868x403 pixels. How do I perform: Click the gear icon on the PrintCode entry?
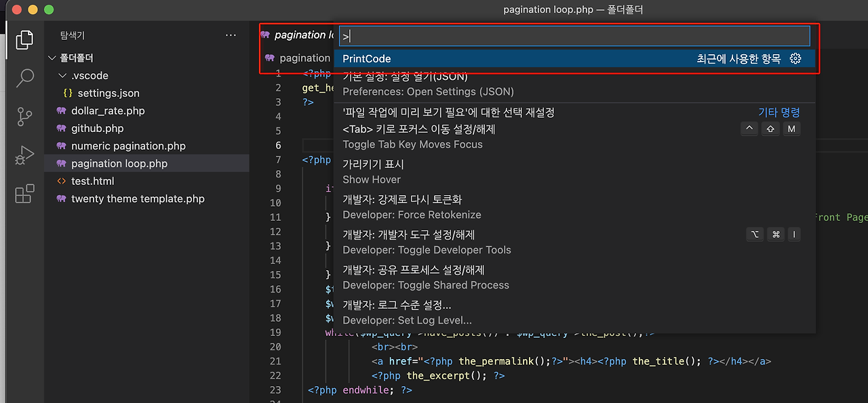795,59
